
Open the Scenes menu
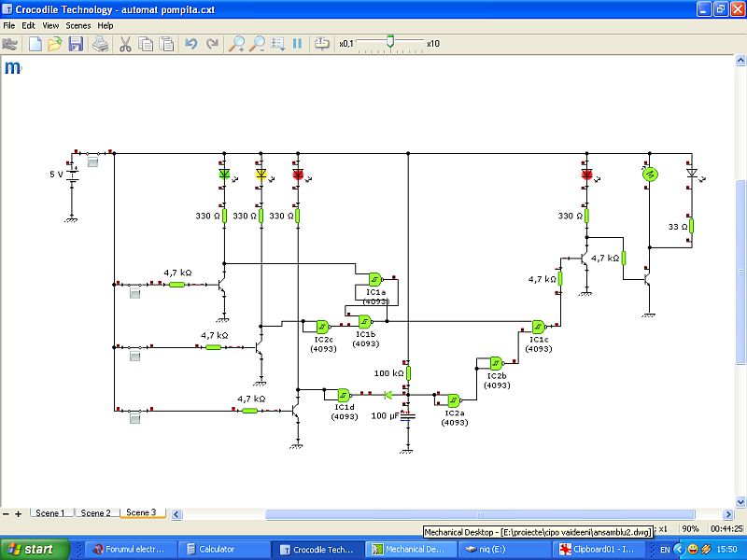78,25
